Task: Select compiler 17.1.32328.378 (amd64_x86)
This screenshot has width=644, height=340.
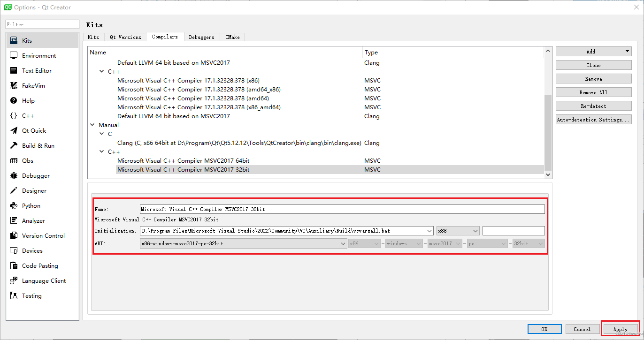Action: [199, 90]
